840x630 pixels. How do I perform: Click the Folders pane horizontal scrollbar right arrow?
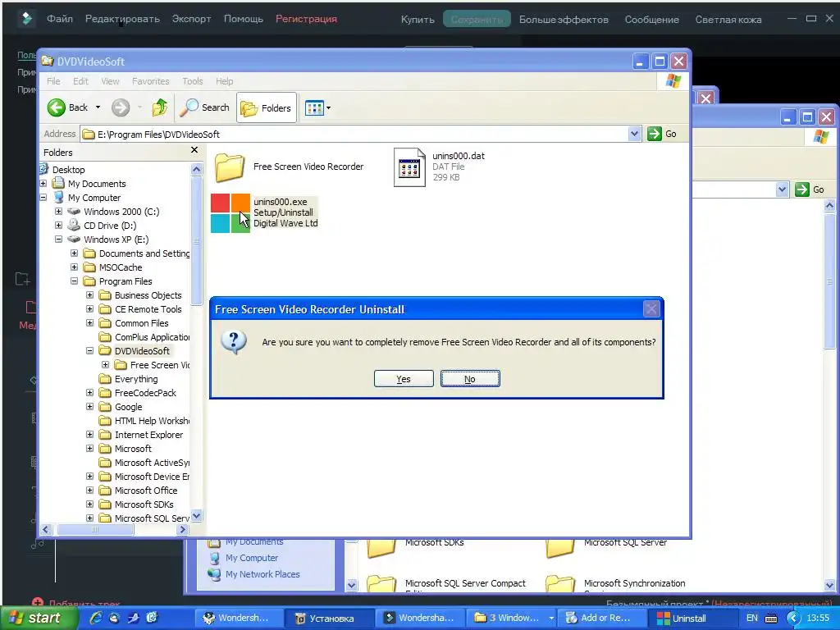[183, 529]
